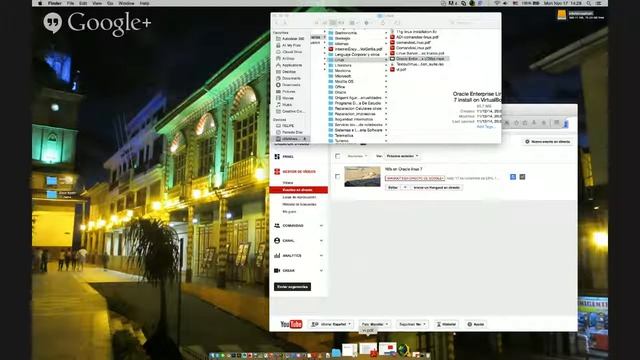The image size is (640, 360).
Task: Open the File menu
Action: pos(71,3)
